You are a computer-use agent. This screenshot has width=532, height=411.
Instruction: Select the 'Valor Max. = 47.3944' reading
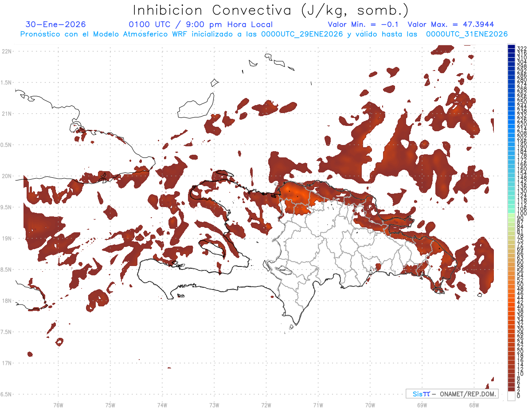(451, 24)
